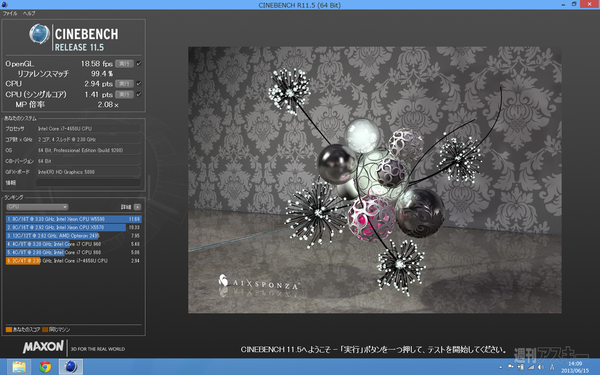Open File Explorer from taskbar

(19, 367)
